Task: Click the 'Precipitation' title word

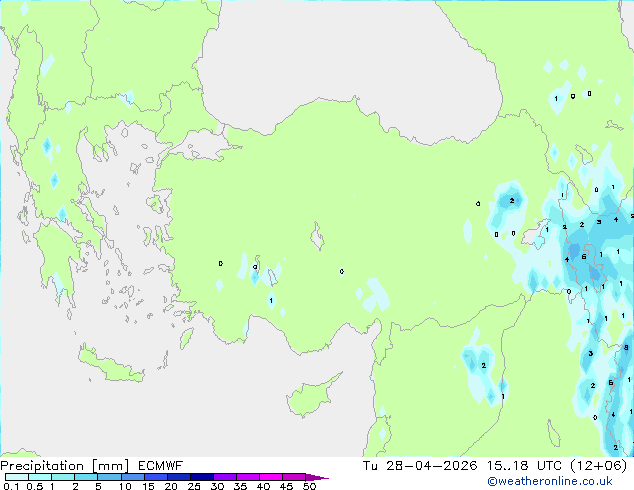Action: (42, 466)
